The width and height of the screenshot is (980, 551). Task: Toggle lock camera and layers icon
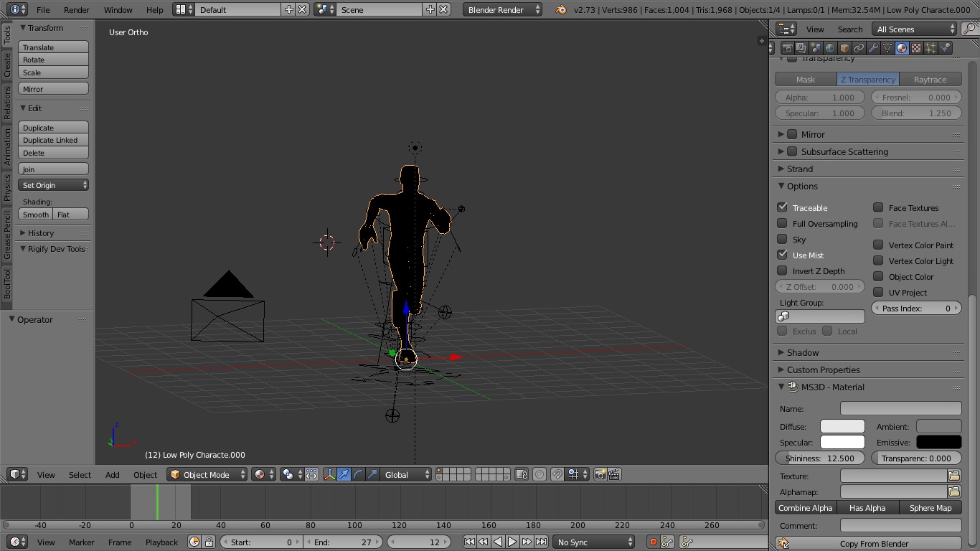(x=522, y=474)
